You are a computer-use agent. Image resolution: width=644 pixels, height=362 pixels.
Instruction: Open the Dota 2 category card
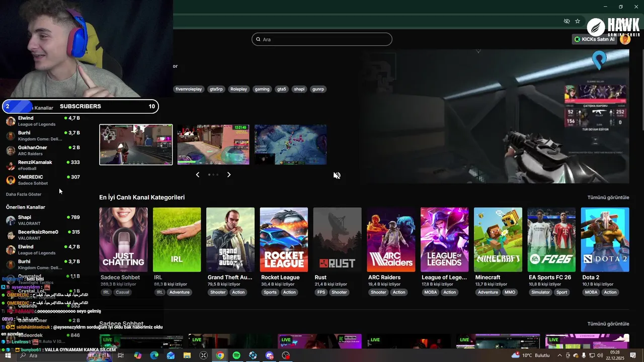click(605, 240)
